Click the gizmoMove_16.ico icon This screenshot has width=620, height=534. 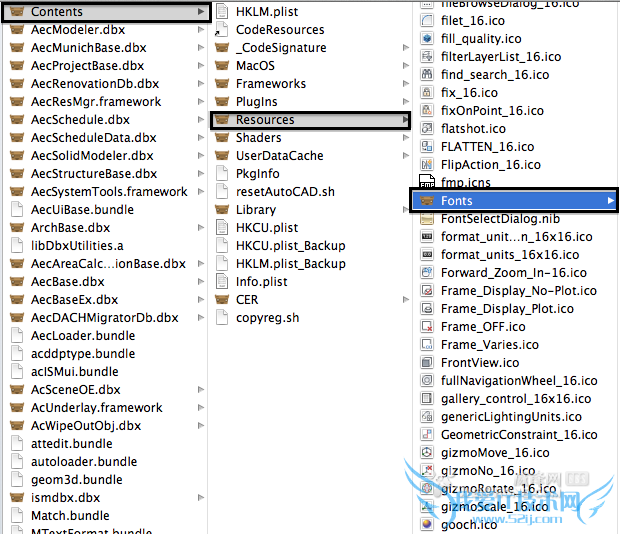point(427,452)
